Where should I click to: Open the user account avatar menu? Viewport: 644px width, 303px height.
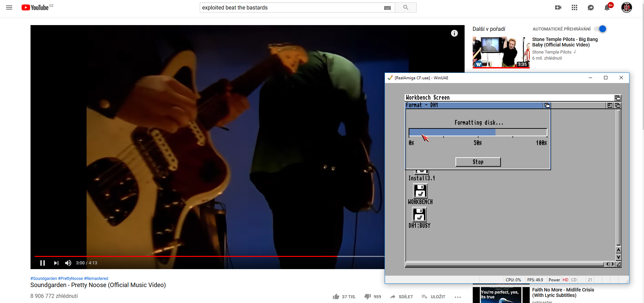tap(626, 7)
